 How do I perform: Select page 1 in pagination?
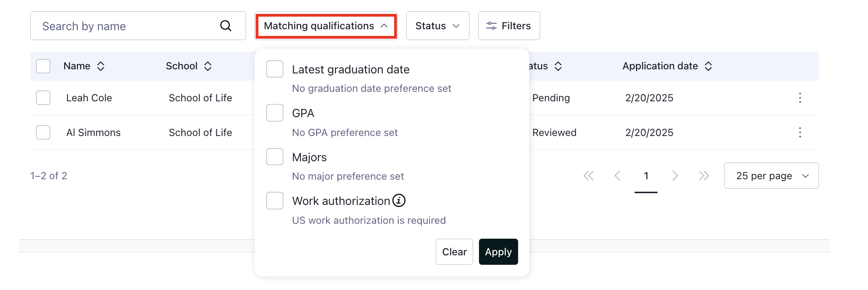coord(646,176)
